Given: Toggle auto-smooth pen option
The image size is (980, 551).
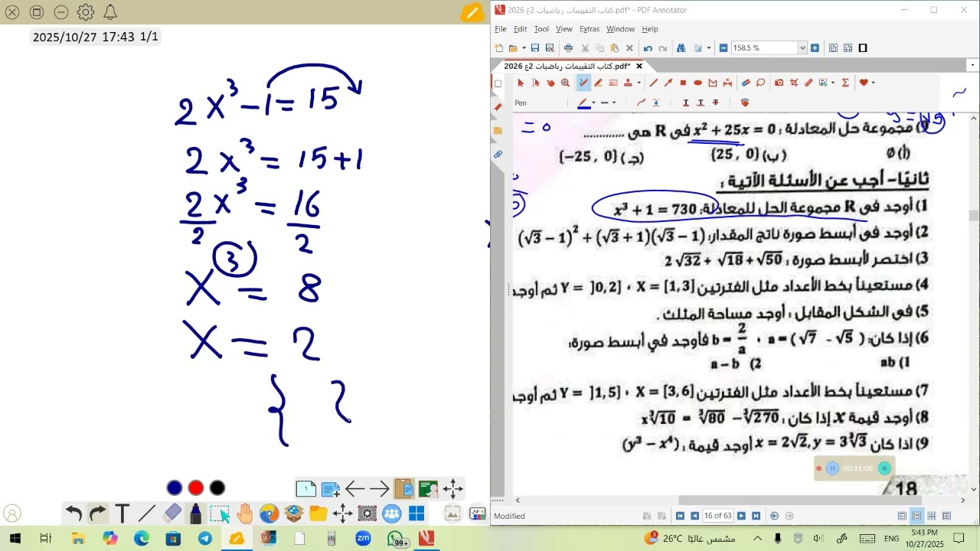Looking at the screenshot, I should (x=641, y=103).
